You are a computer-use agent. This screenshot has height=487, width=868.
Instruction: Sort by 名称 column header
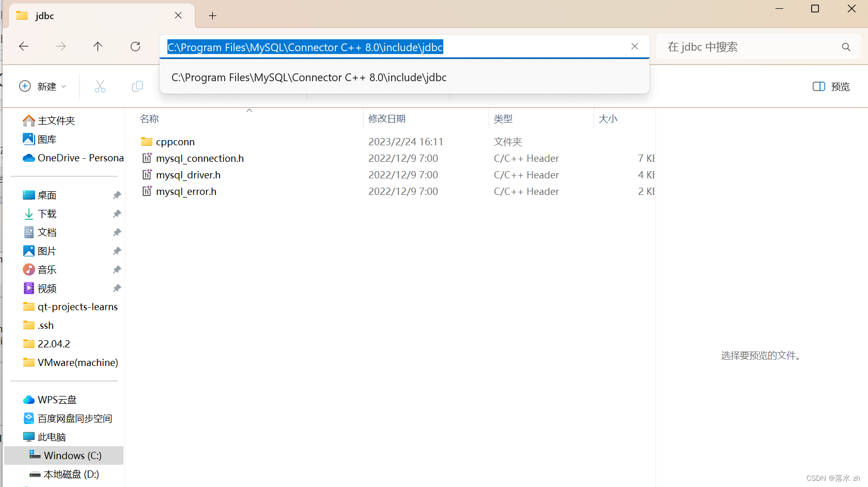(x=149, y=119)
